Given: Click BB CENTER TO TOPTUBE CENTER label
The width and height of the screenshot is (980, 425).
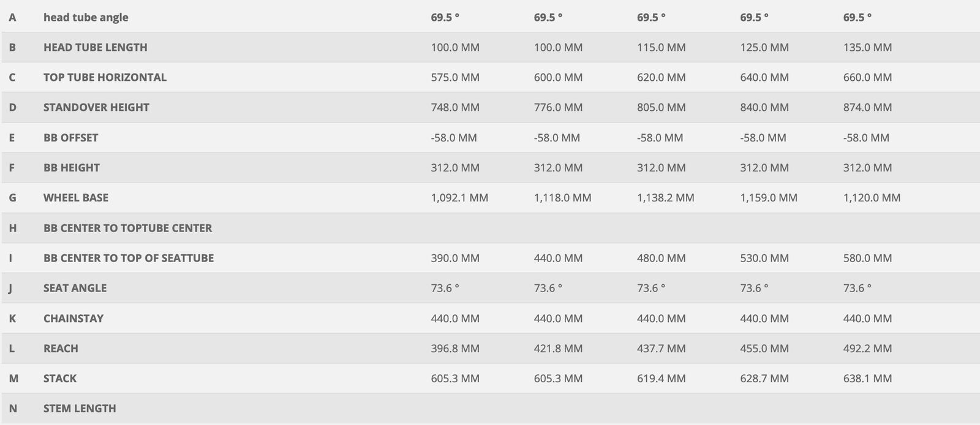Looking at the screenshot, I should (127, 228).
